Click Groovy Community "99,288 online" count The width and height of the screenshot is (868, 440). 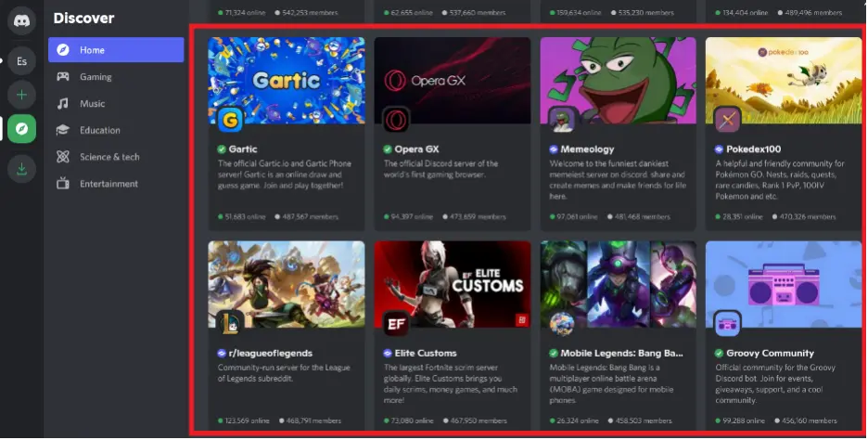[744, 421]
